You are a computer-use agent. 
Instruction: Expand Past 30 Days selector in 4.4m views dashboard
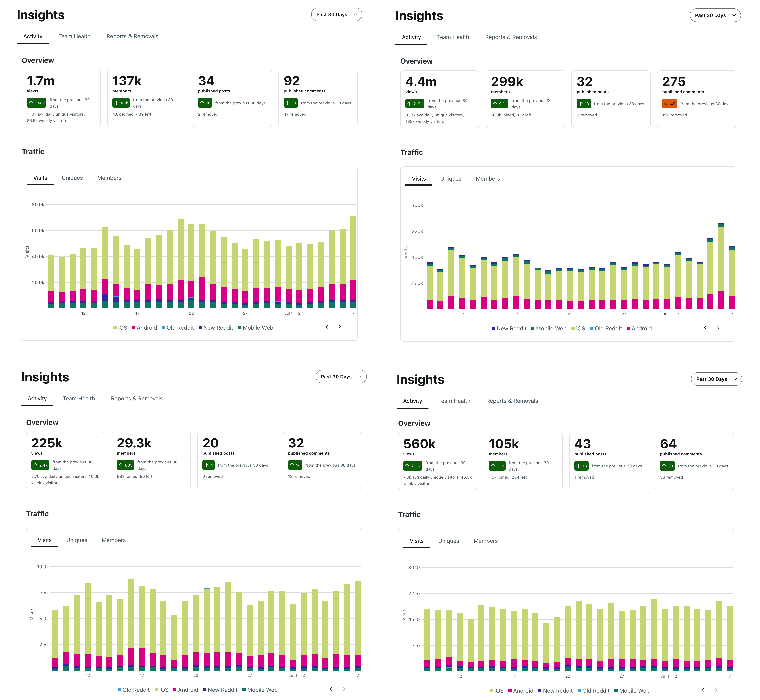(715, 15)
